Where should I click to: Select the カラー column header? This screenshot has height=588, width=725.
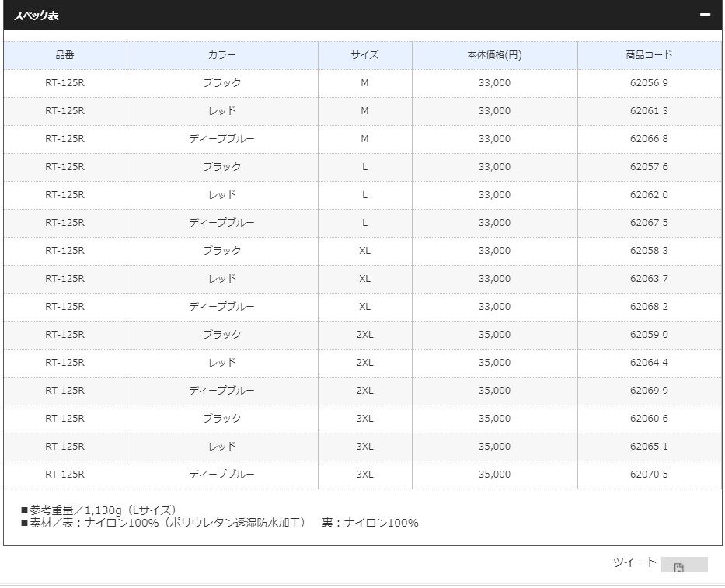(222, 55)
